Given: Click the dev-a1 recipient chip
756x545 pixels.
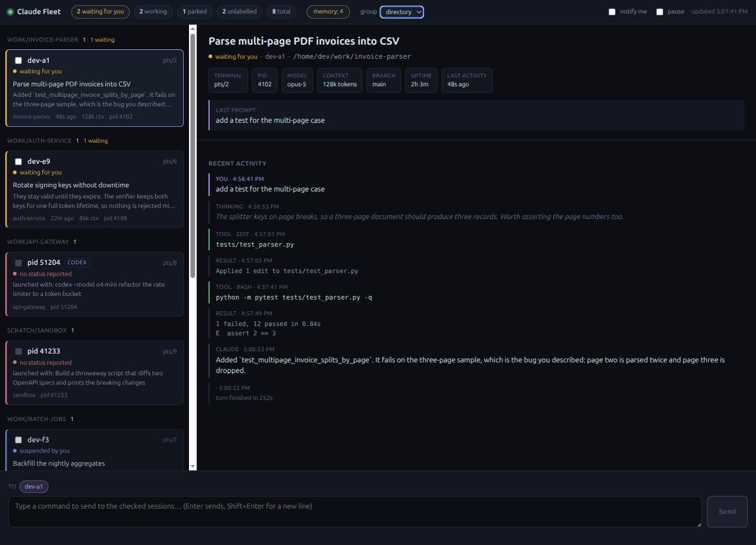Looking at the screenshot, I should tap(34, 486).
